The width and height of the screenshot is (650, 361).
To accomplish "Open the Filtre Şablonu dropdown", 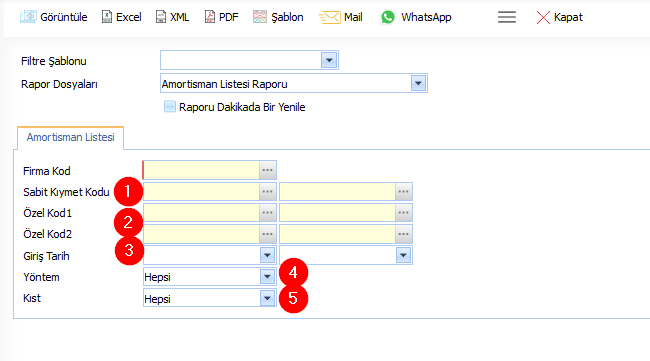I will click(x=329, y=61).
